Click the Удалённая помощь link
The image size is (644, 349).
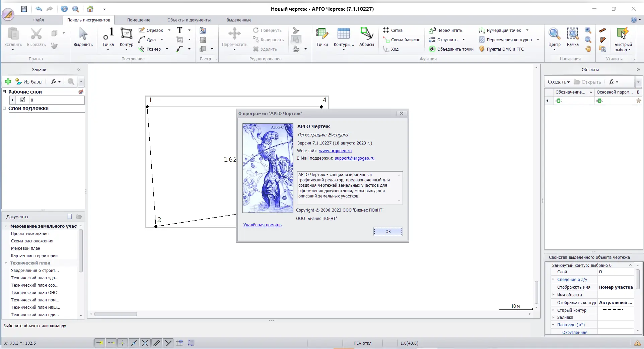tap(263, 225)
